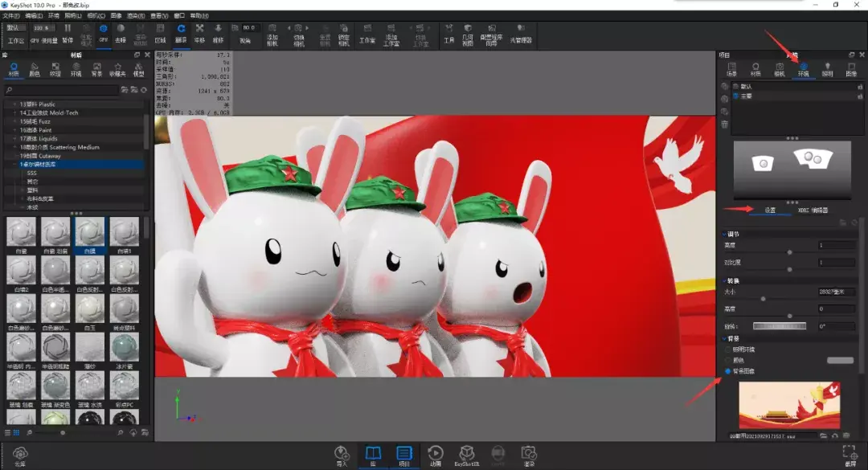Viewport: 868px width, 470px height.
Task: Open the 工作室 studio toolbar icon
Action: point(367,33)
